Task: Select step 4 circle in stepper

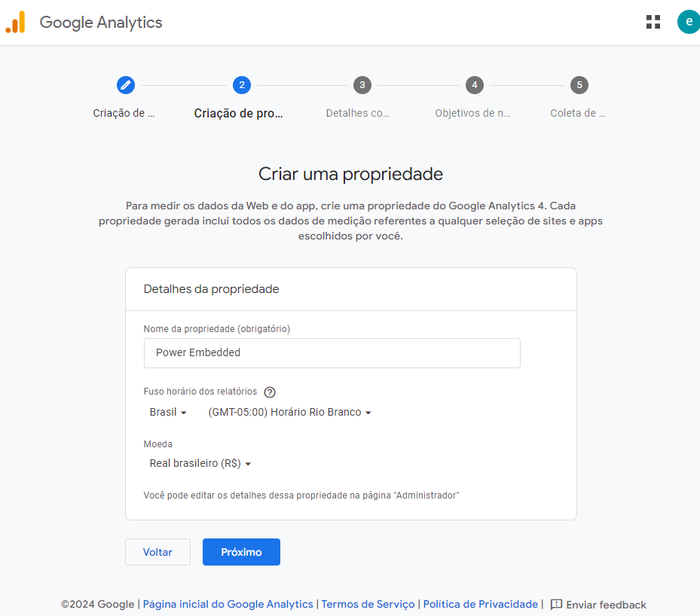Action: coord(474,85)
